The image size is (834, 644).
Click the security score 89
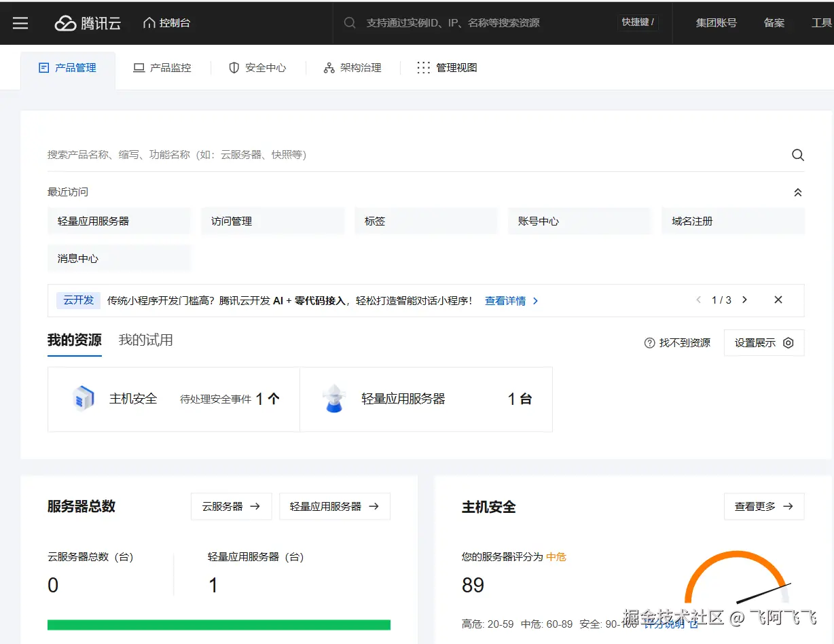473,586
